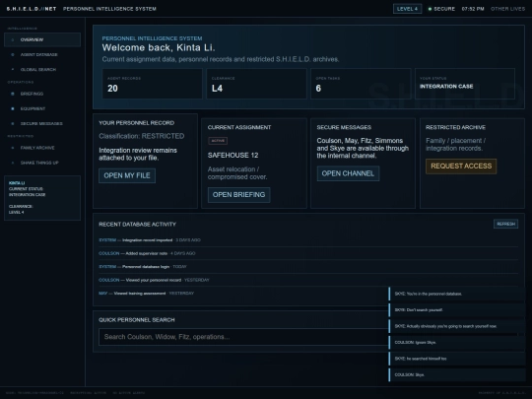
Task: Click 'Integration record imported' activity row
Action: pyautogui.click(x=308, y=239)
